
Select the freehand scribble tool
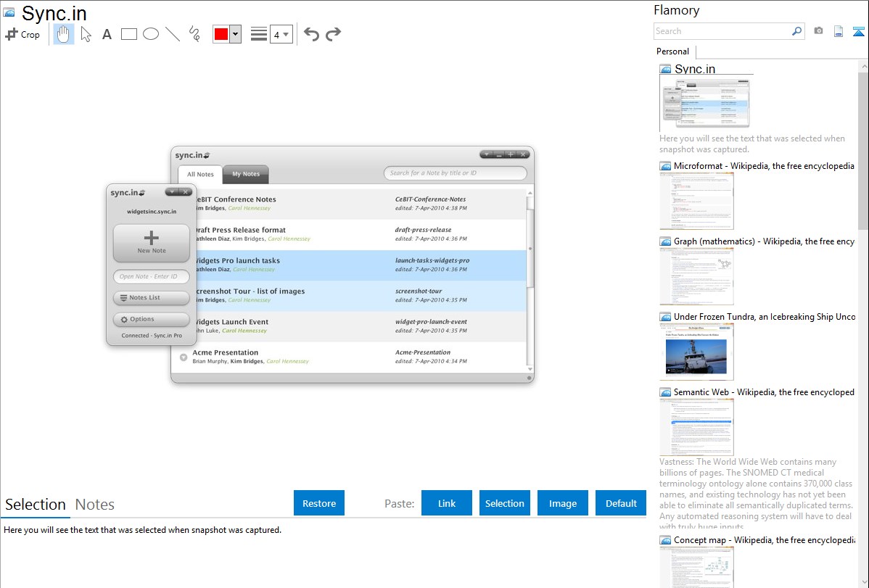tap(194, 34)
